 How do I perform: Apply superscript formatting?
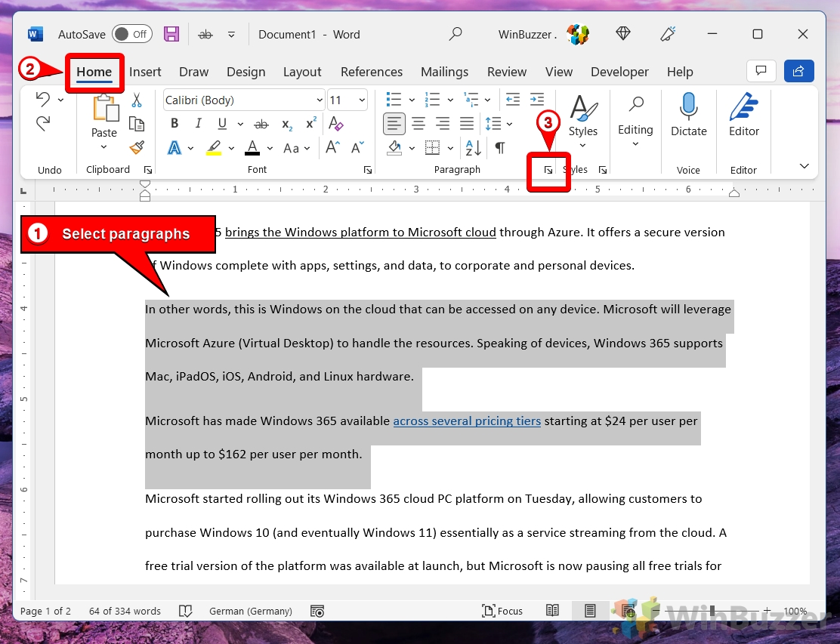311,124
